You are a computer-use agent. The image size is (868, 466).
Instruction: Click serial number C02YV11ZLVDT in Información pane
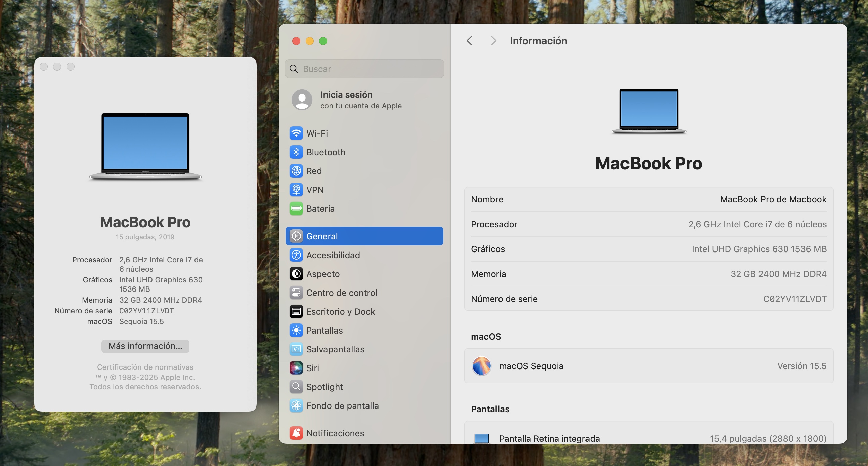click(795, 299)
